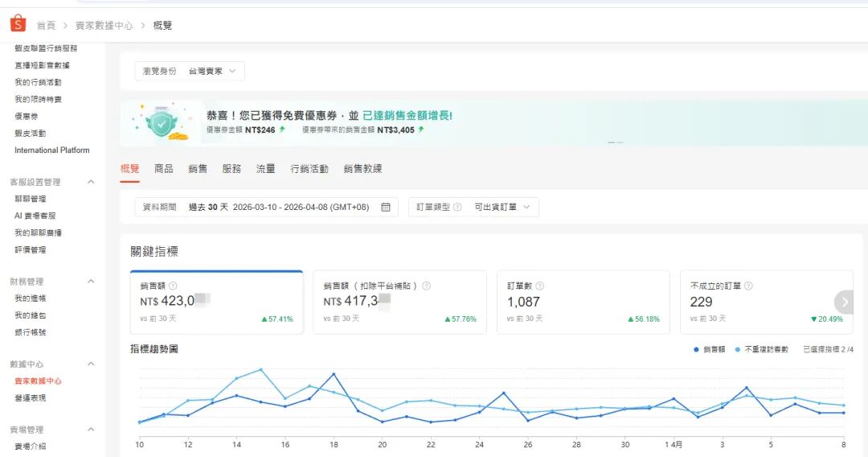Click help icon beside 不成立的訂單
Screen dimensions: 868x457
[x=748, y=286]
